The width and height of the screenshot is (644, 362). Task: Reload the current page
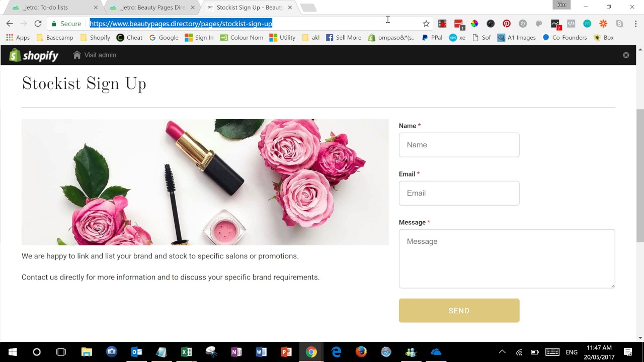tap(38, 24)
